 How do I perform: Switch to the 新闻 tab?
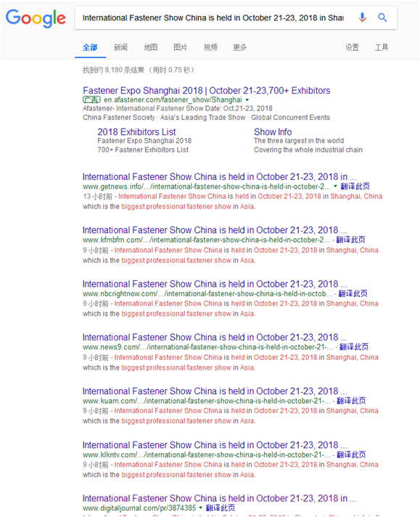click(x=120, y=47)
